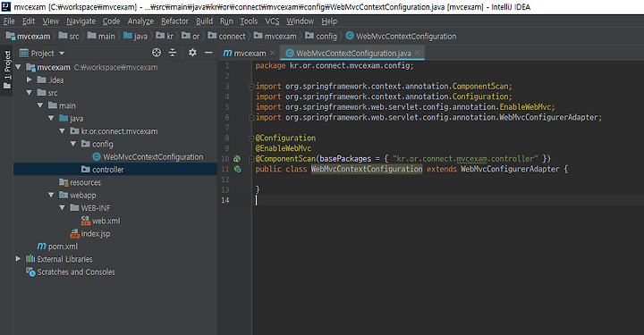The width and height of the screenshot is (644, 335).
Task: Click the package declaration line in editor
Action: point(335,65)
